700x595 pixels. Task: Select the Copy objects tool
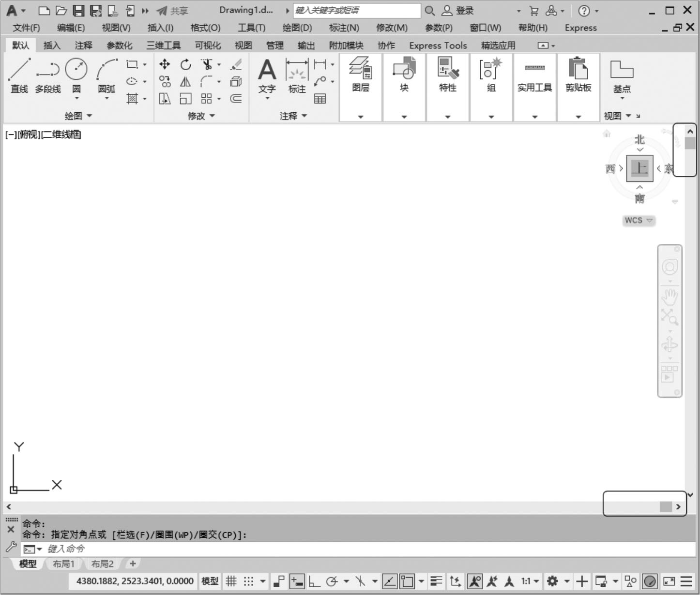click(165, 81)
